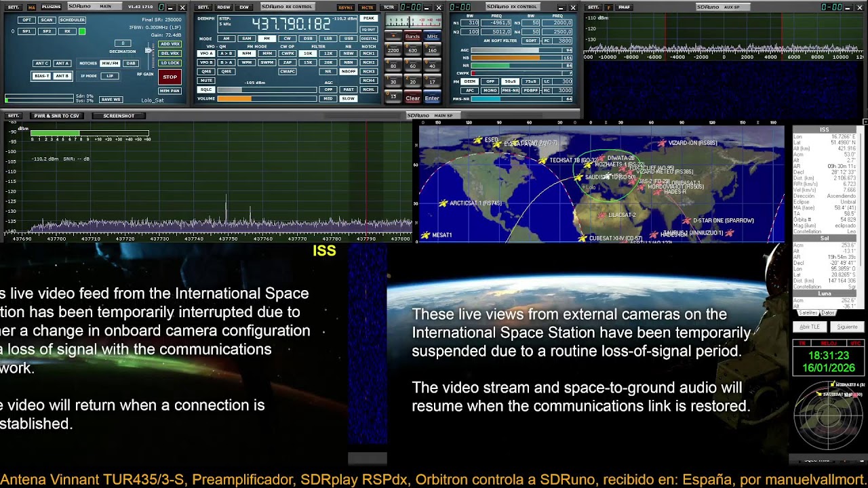Open SETT. in SDRuno Main panel
This screenshot has width=868, height=488.
coord(14,7)
